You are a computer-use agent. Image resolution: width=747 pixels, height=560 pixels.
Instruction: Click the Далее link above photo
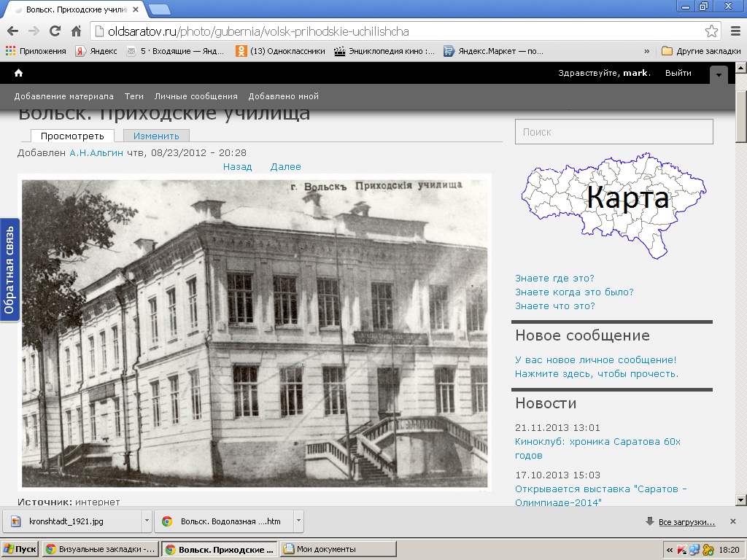285,166
